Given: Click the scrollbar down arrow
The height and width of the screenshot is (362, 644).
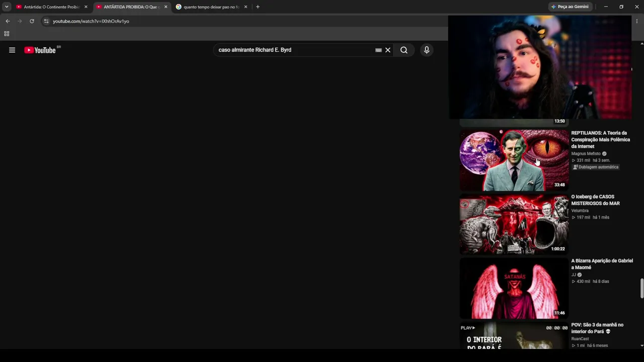Looking at the screenshot, I should tap(641, 346).
